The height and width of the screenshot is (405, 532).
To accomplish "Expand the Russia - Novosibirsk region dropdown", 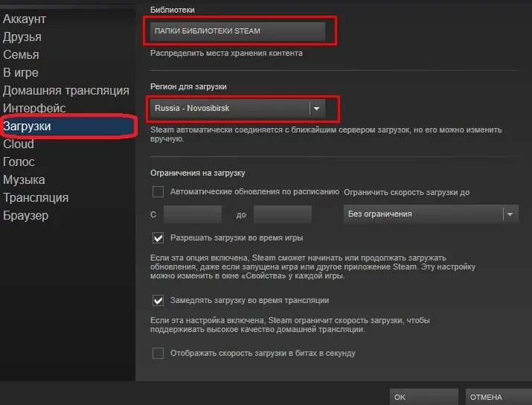I will pyautogui.click(x=237, y=108).
